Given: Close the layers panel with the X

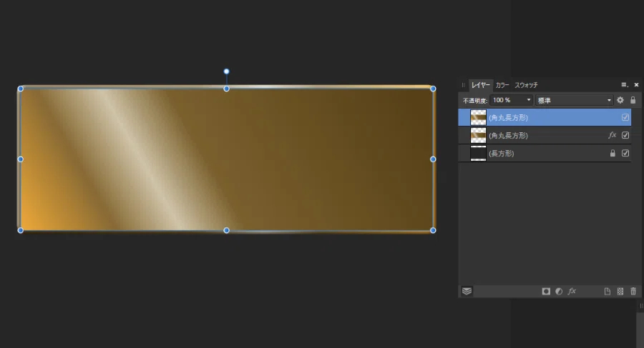Looking at the screenshot, I should tap(636, 84).
